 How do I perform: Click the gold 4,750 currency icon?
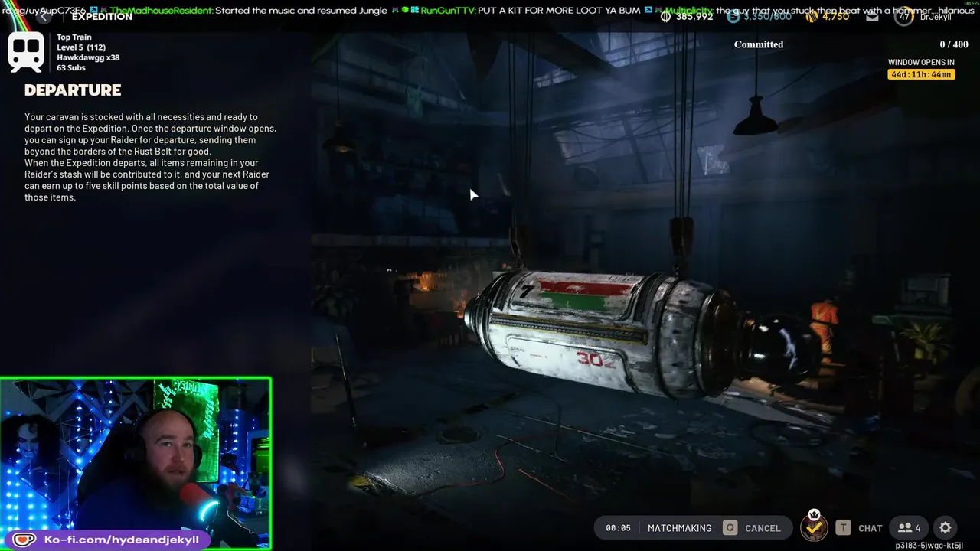(x=812, y=16)
